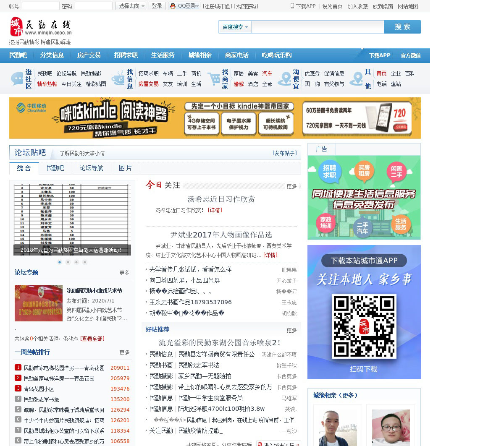The width and height of the screenshot is (504, 446).
Task: Click the 找信息 cup icon
Action: click(x=118, y=78)
